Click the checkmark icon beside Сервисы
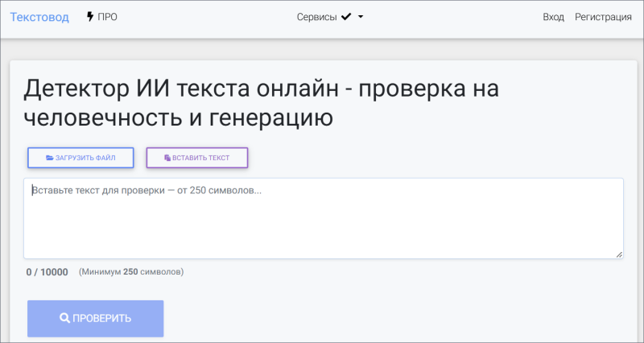This screenshot has height=343, width=644. [346, 17]
